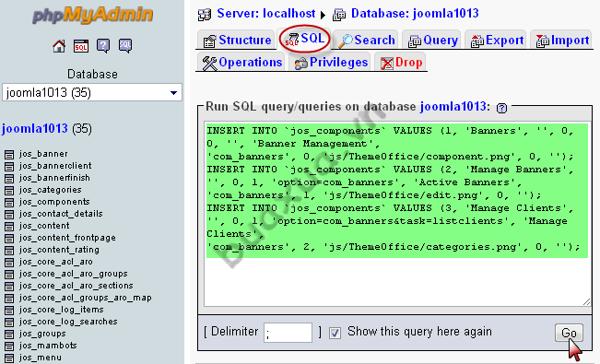Open the jos_categories table link
The height and width of the screenshot is (364, 600).
click(x=51, y=190)
